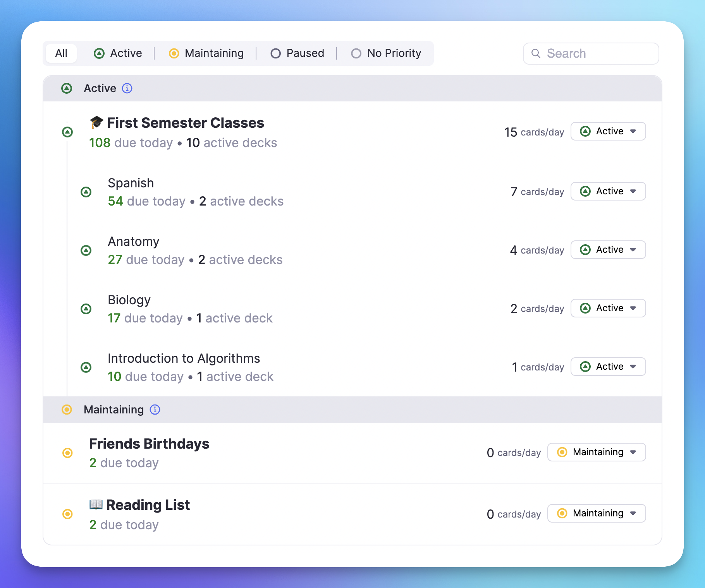
Task: Open the info tooltip beside the Active header
Action: click(127, 88)
